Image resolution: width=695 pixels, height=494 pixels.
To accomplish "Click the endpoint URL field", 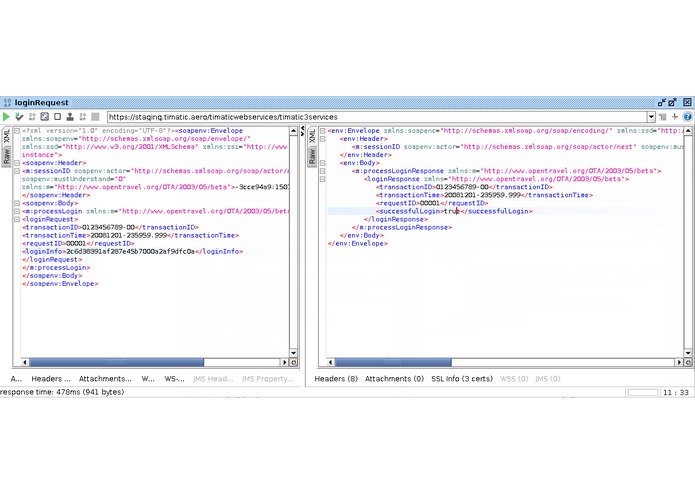I will tap(377, 117).
